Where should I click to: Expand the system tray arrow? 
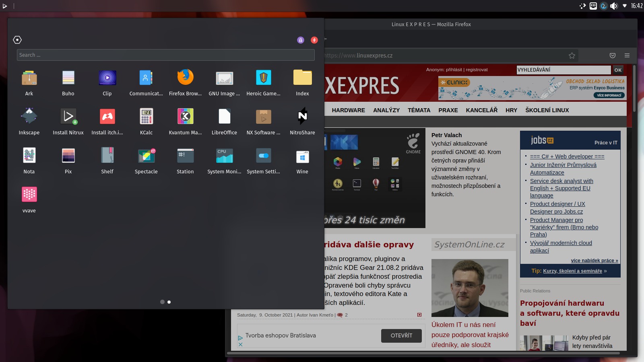[x=624, y=6]
